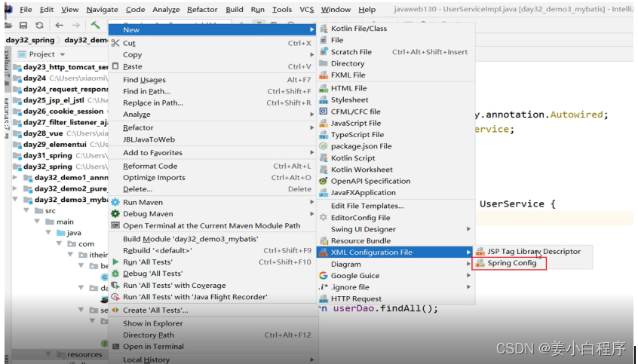The height and width of the screenshot is (364, 638).
Task: Open the VCS menu
Action: (306, 9)
